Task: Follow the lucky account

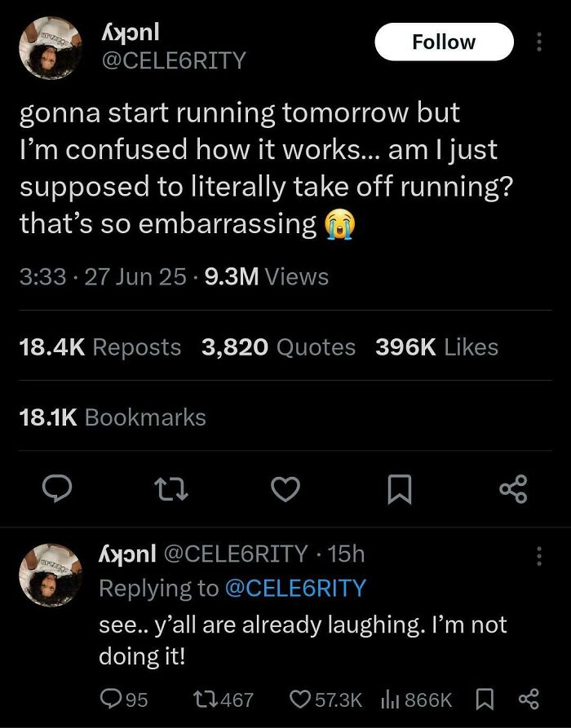Action: (x=444, y=42)
